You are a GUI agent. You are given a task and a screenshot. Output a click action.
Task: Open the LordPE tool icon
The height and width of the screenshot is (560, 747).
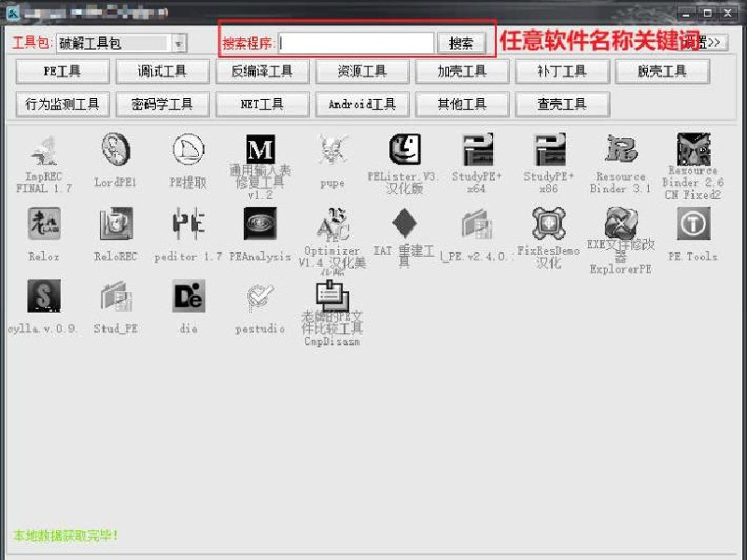click(x=116, y=149)
